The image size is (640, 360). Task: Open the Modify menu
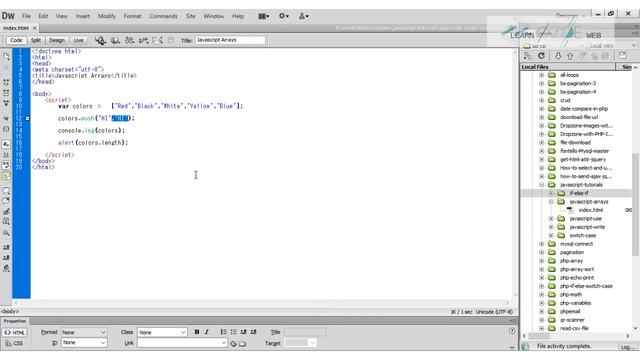pos(107,16)
